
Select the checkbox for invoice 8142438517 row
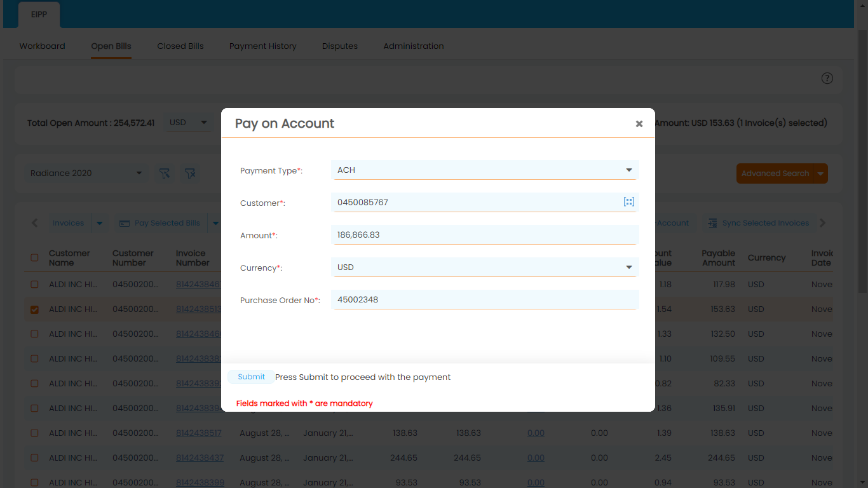34,433
